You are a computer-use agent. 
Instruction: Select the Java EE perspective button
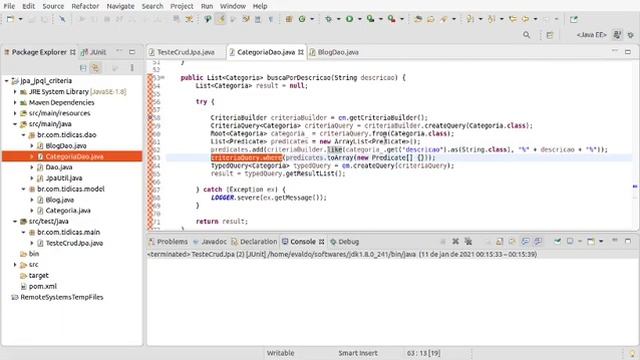coord(591,35)
